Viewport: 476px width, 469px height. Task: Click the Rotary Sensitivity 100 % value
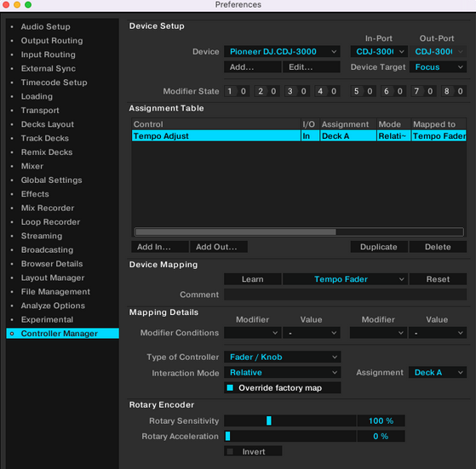(x=381, y=420)
